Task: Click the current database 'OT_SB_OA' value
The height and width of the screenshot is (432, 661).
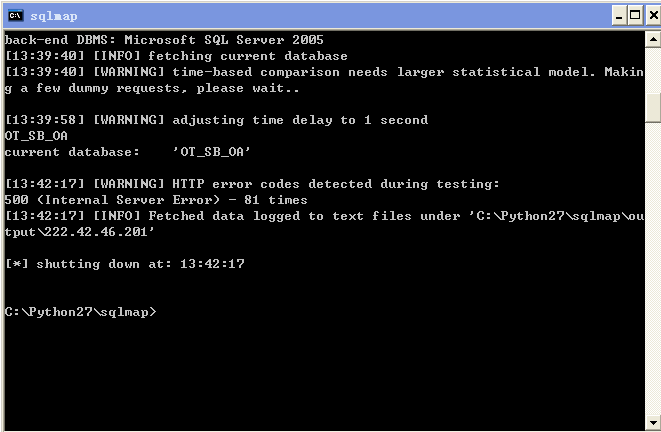Action: coord(212,152)
